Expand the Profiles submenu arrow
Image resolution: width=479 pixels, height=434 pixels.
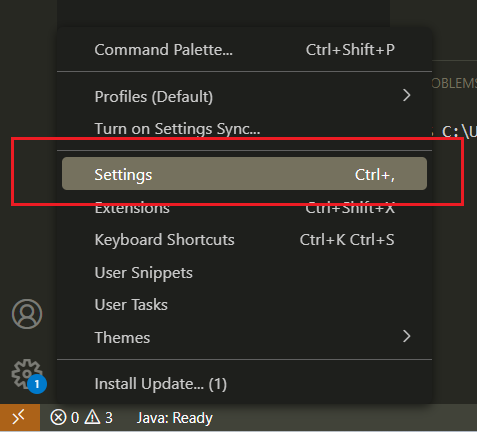(x=407, y=96)
